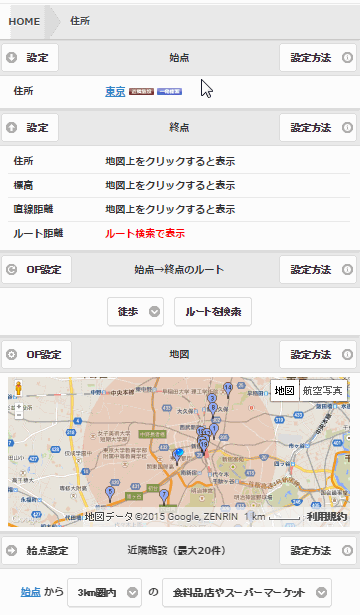360x615 pixels.
Task: Open the 食料品店やスーパーマーケット category dropdown
Action: tap(247, 593)
